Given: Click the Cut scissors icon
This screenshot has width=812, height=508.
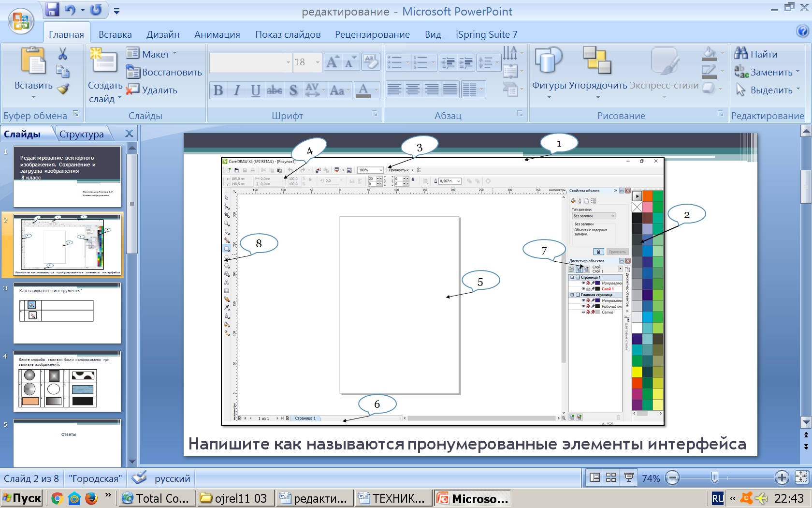Looking at the screenshot, I should [62, 54].
